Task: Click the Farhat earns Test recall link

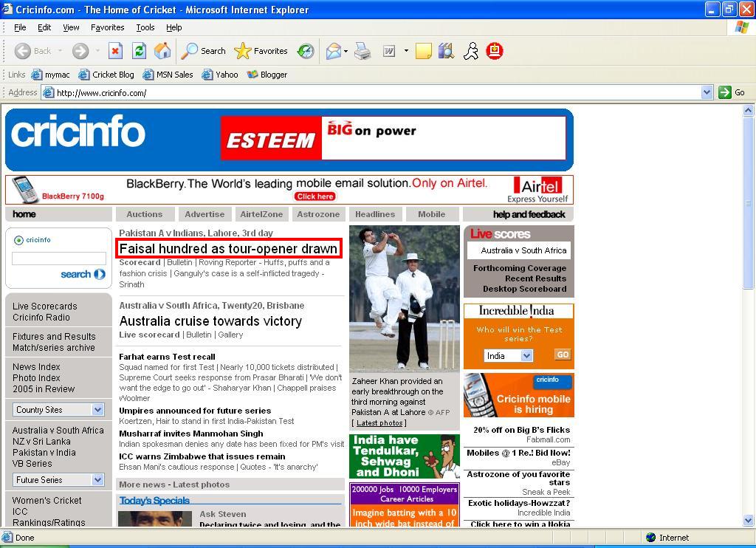Action: coord(167,357)
